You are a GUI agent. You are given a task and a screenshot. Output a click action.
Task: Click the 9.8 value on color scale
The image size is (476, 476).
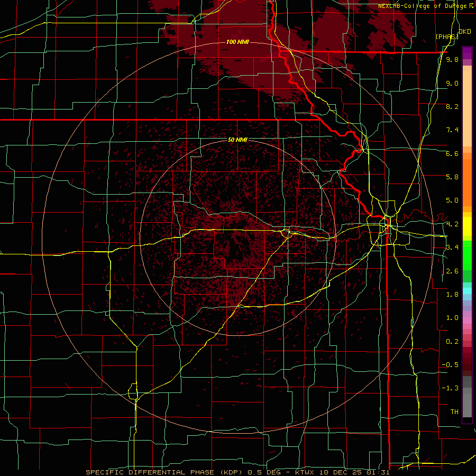pyautogui.click(x=452, y=59)
